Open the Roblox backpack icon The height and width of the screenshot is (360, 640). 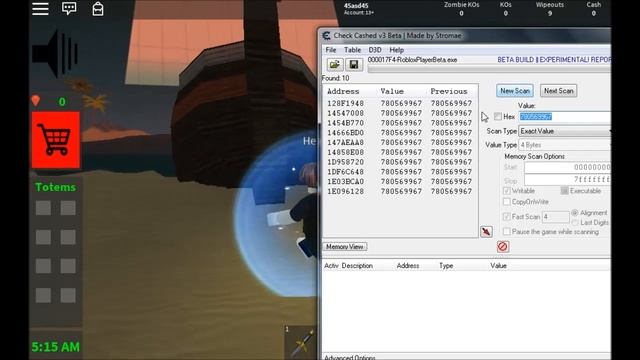(98, 9)
